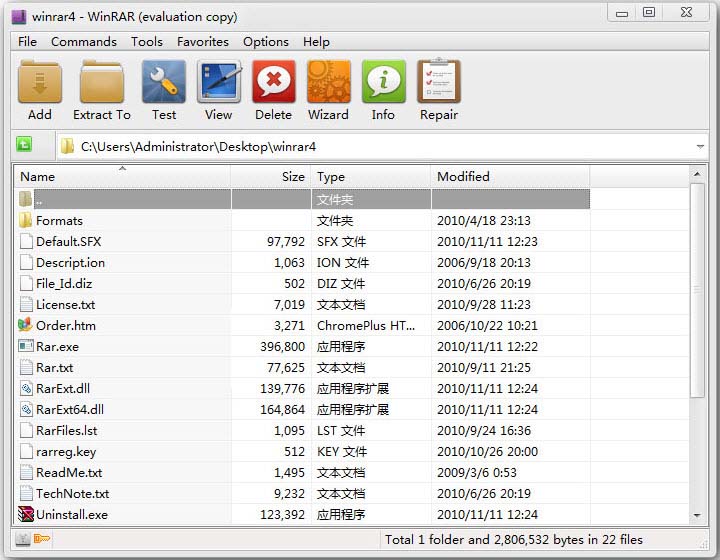The image size is (720, 560).
Task: Click the vertical scrollbar down arrow
Action: click(x=698, y=516)
